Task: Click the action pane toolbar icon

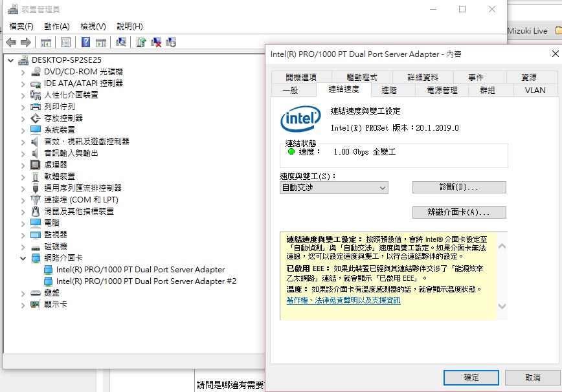Action: point(101,43)
